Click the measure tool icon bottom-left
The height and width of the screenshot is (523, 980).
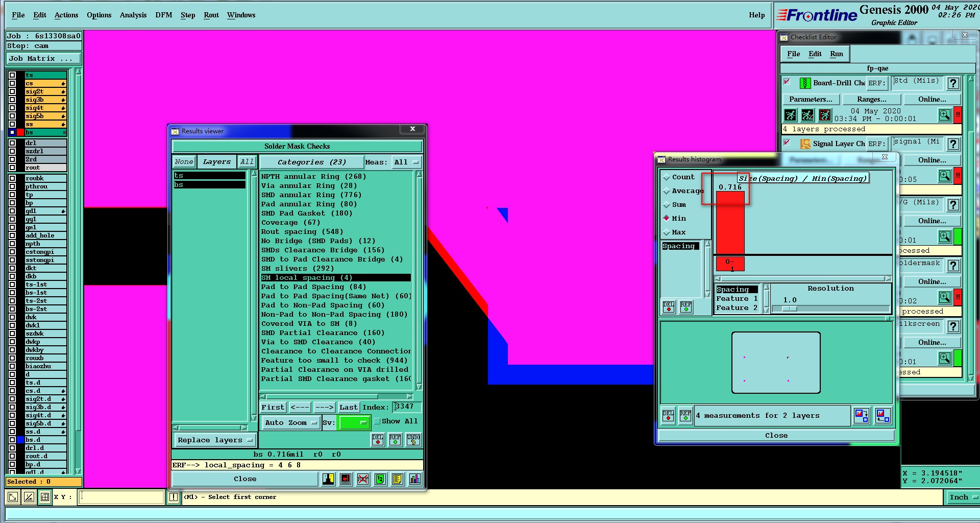click(29, 496)
